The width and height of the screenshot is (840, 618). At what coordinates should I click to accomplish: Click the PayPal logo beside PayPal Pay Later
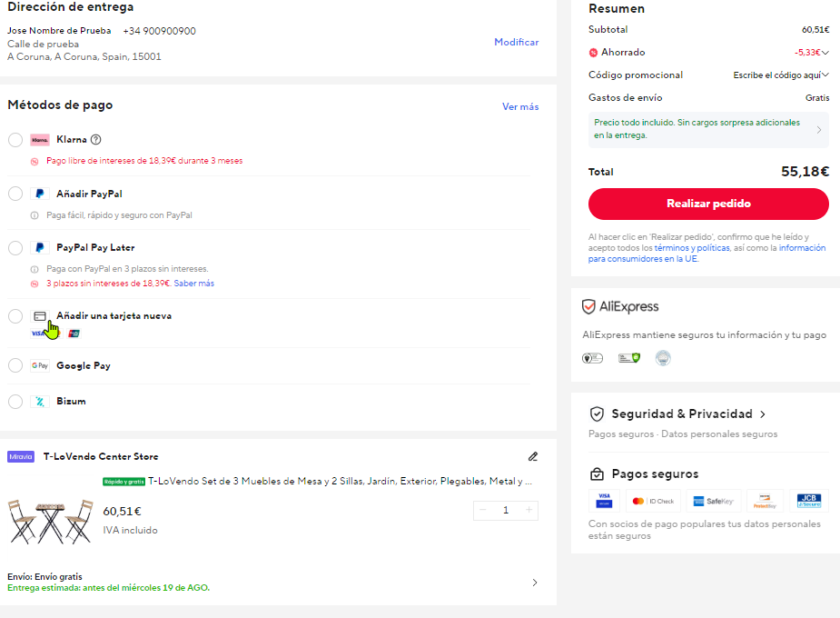pos(40,247)
